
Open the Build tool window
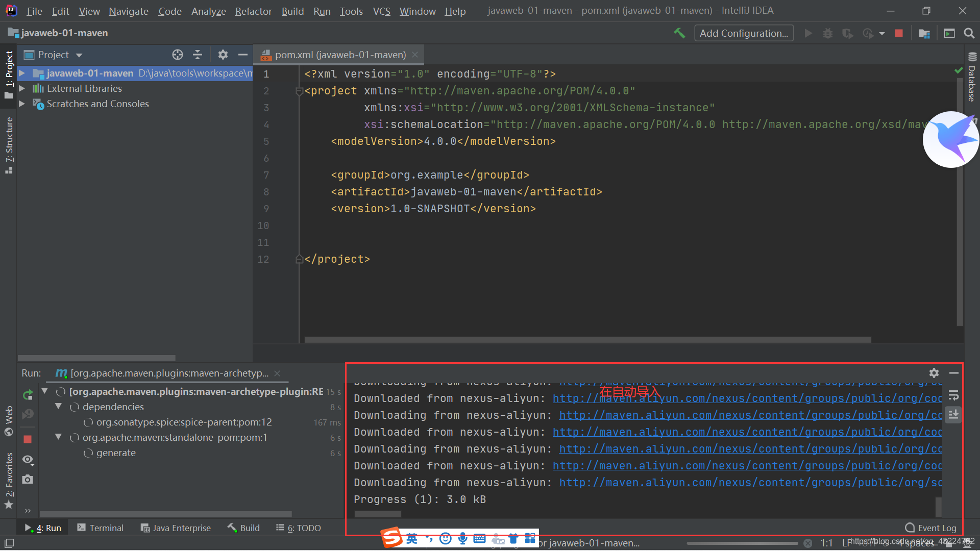point(243,528)
